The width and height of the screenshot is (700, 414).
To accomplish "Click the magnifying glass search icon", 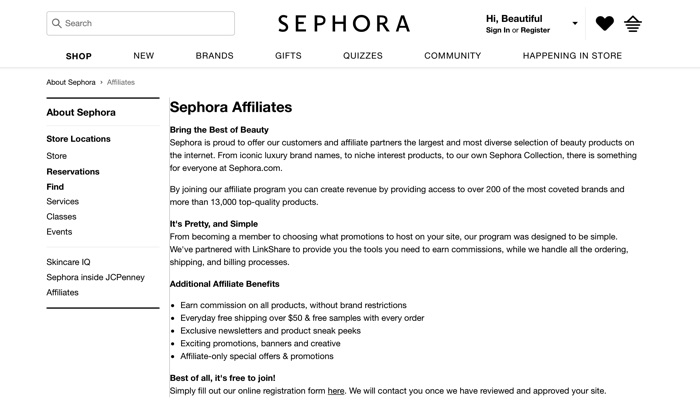I will click(56, 23).
